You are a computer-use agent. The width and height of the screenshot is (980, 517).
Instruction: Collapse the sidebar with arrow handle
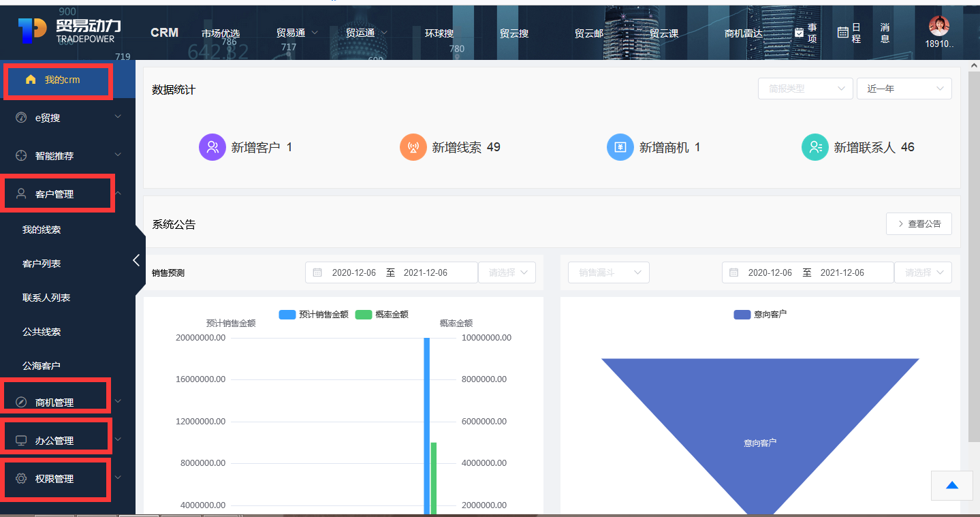coord(137,260)
